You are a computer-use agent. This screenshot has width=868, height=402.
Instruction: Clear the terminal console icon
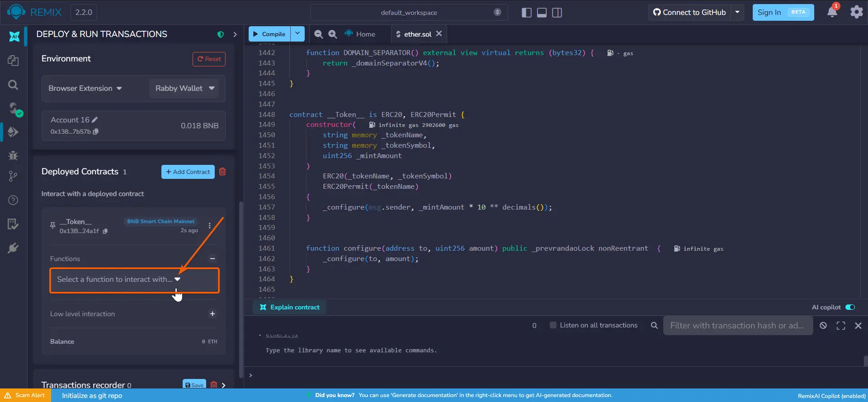tap(823, 325)
